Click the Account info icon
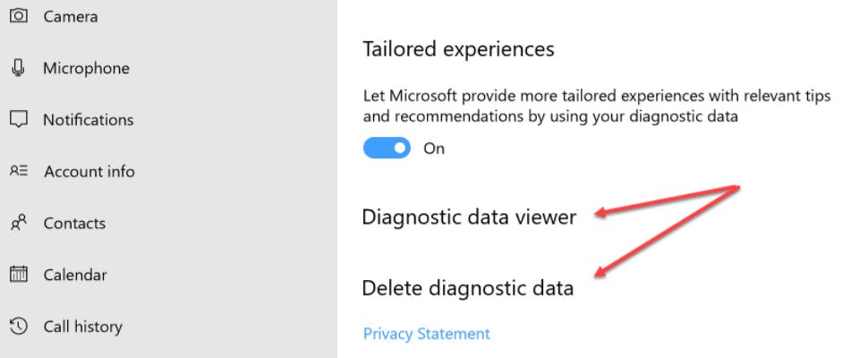 coord(19,171)
